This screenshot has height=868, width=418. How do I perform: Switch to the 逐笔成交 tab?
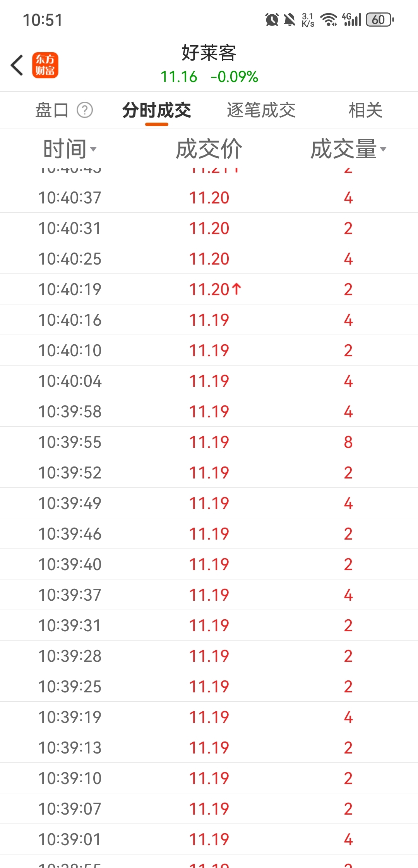pyautogui.click(x=261, y=110)
